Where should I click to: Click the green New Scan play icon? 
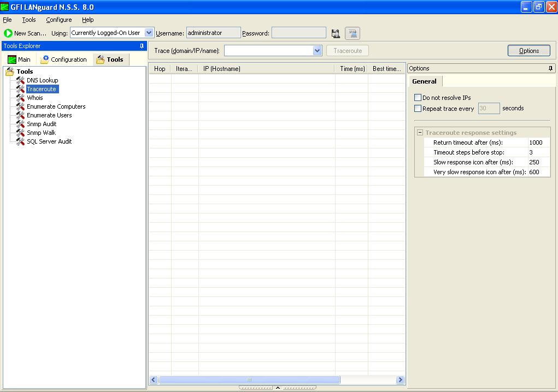coord(8,33)
